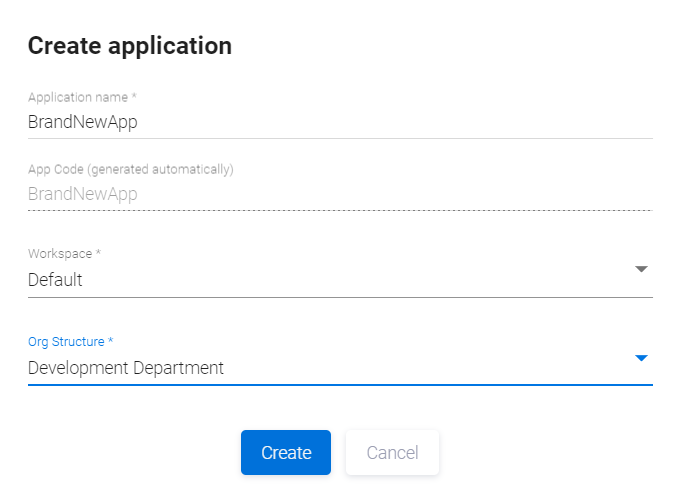Click the 'App Code (generated automatically)' label
The height and width of the screenshot is (492, 682).
coord(130,170)
